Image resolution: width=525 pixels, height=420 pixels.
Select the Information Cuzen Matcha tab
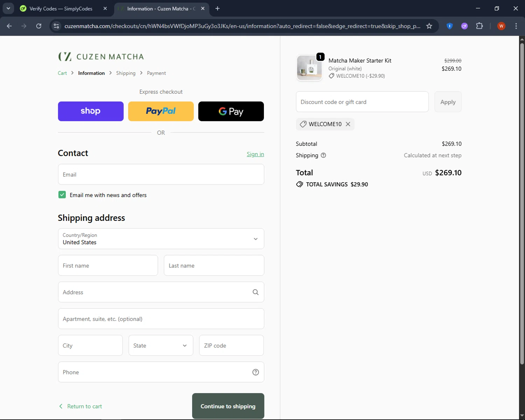[161, 8]
